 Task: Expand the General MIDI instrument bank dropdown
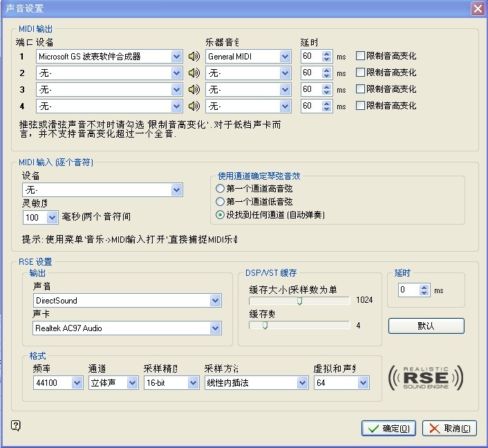tap(285, 57)
